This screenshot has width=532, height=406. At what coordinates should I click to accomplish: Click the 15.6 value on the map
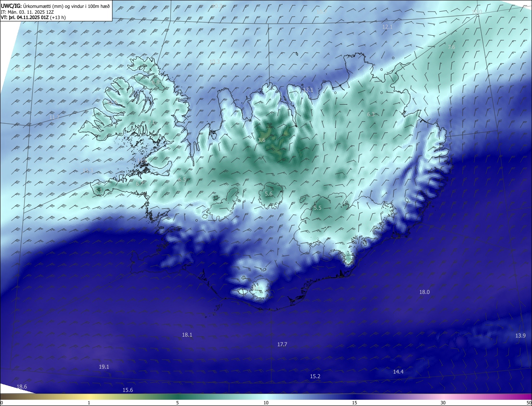pyautogui.click(x=128, y=390)
